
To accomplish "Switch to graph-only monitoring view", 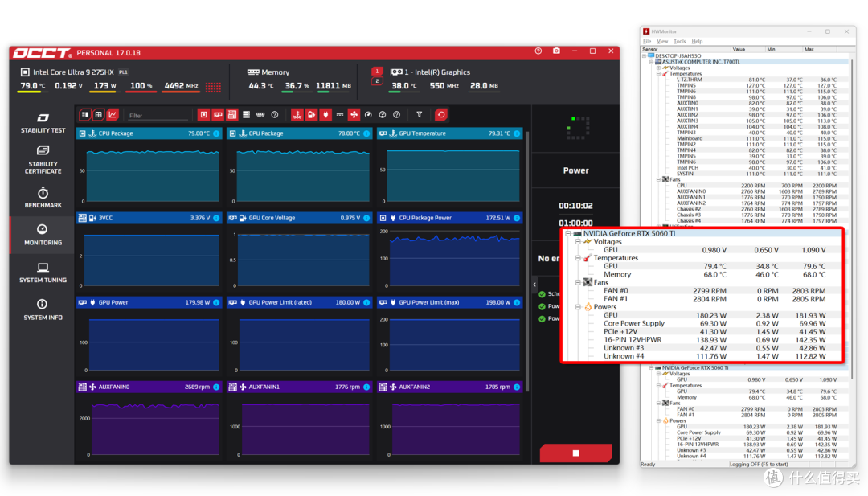I will [113, 115].
